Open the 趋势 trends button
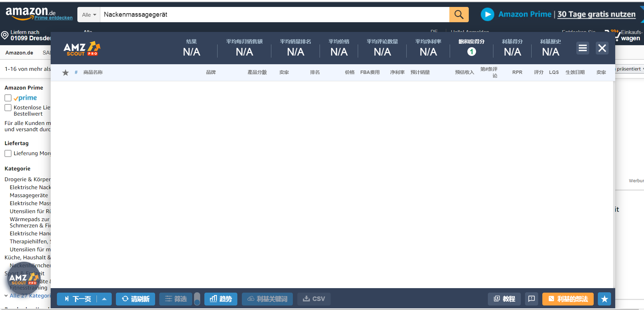Screen dimensions: 644x310 tap(221, 299)
